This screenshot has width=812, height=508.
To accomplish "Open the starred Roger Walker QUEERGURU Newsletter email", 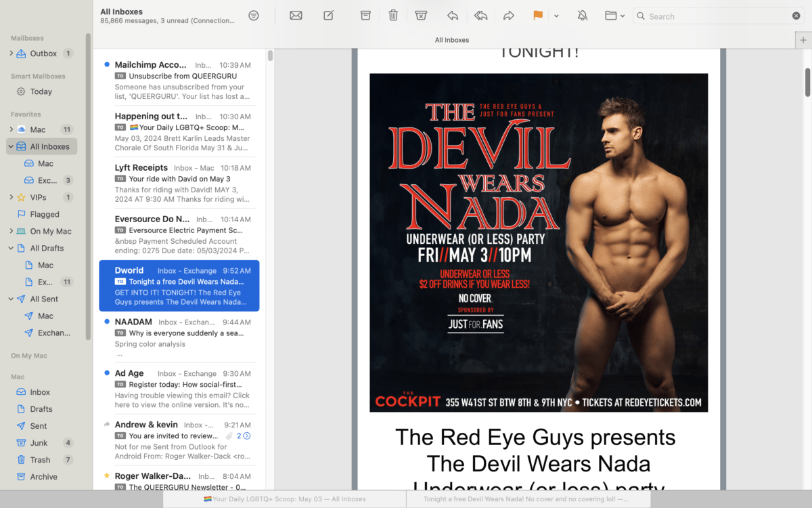I will (x=179, y=480).
